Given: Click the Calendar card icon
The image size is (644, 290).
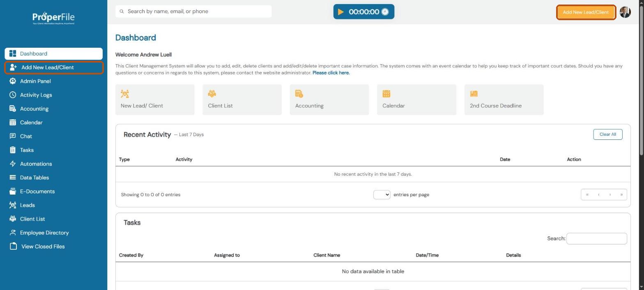Looking at the screenshot, I should (x=386, y=94).
